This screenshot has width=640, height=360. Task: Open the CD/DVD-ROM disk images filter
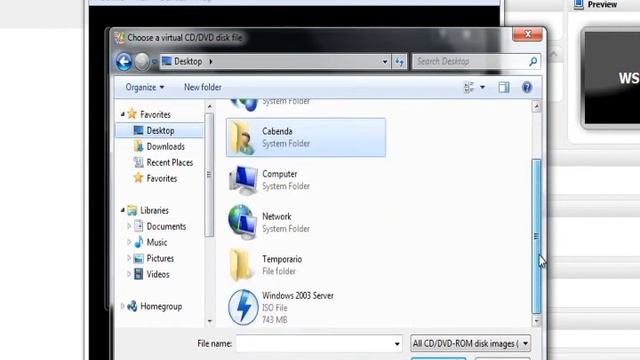[x=470, y=344]
